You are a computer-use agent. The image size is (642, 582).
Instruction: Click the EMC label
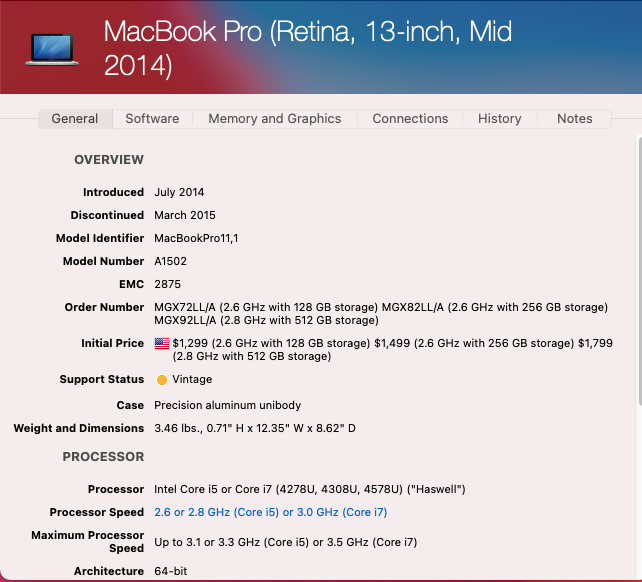coord(131,284)
